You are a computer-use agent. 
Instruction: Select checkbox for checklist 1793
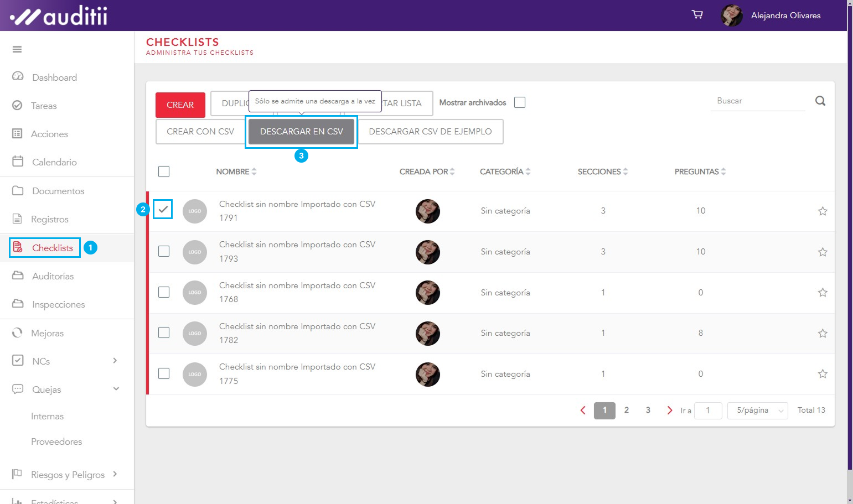point(164,251)
